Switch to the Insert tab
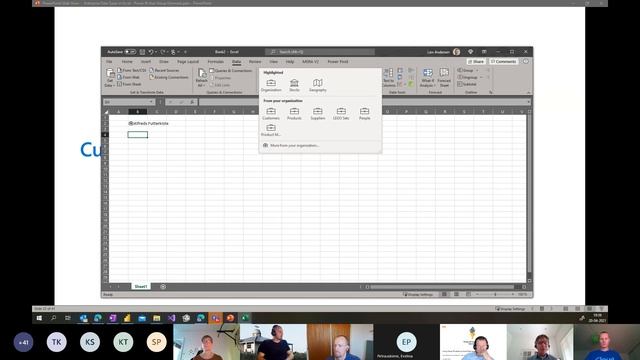 coord(146,62)
